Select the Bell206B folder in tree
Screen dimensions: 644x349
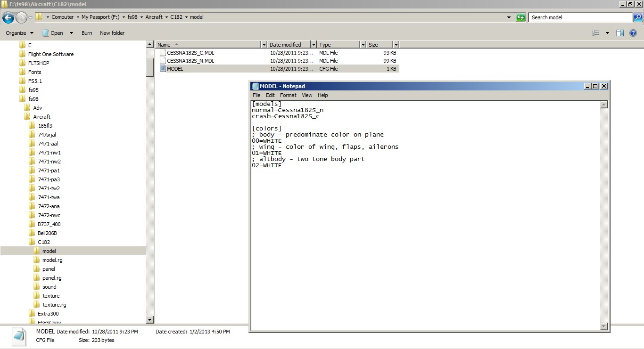coord(47,233)
